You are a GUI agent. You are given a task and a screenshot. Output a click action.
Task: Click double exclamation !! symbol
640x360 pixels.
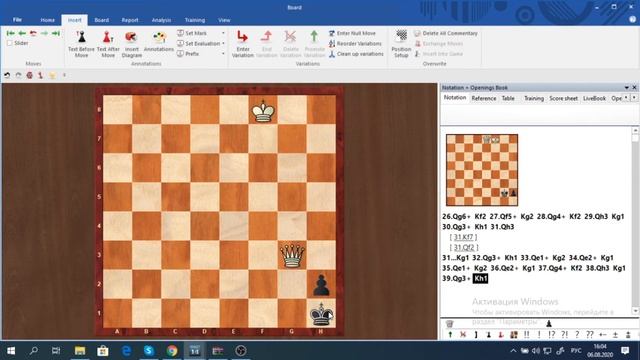coord(527,335)
